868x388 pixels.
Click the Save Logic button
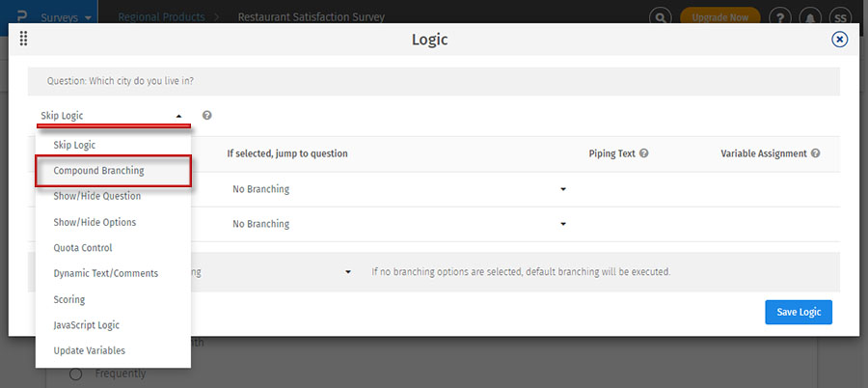coord(798,312)
